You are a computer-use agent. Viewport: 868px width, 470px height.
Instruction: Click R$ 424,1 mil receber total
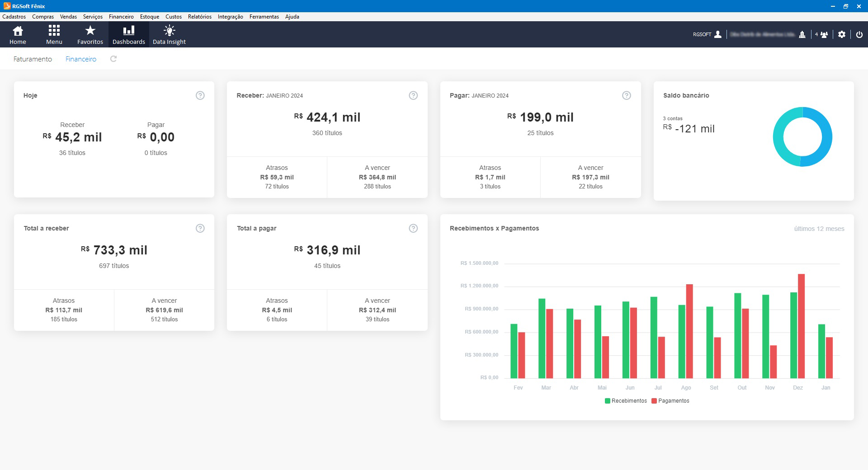tap(327, 117)
